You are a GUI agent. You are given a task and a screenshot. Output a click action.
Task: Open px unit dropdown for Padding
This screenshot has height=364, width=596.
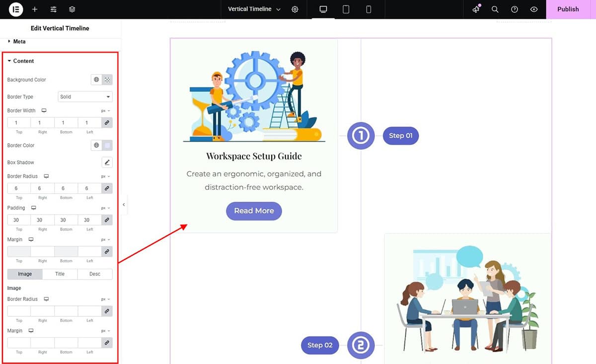point(106,208)
